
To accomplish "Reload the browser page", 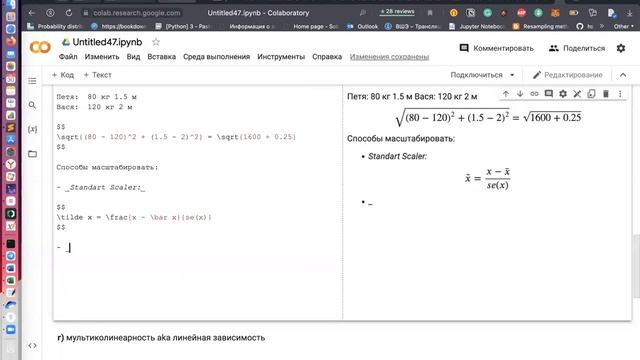I will [x=69, y=13].
